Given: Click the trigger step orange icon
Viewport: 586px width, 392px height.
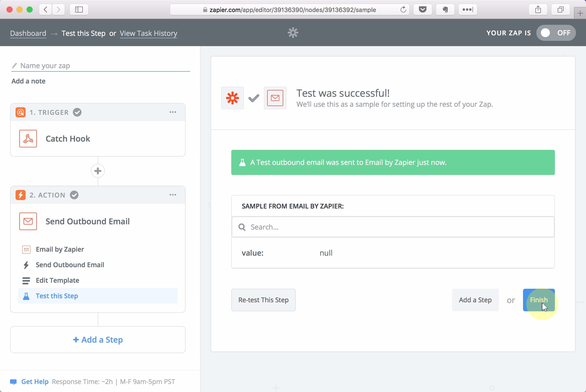Looking at the screenshot, I should (x=21, y=112).
